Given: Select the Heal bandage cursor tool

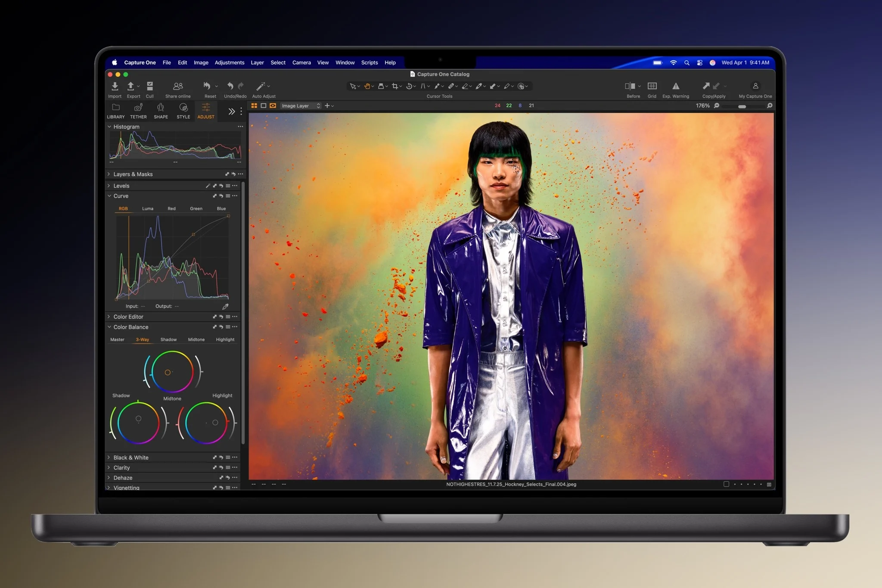Looking at the screenshot, I should click(451, 86).
